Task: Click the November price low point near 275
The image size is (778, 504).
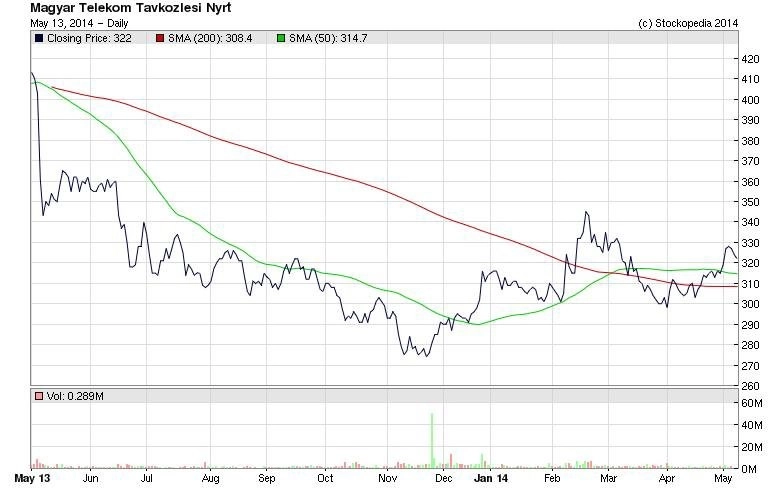Action: pos(427,355)
